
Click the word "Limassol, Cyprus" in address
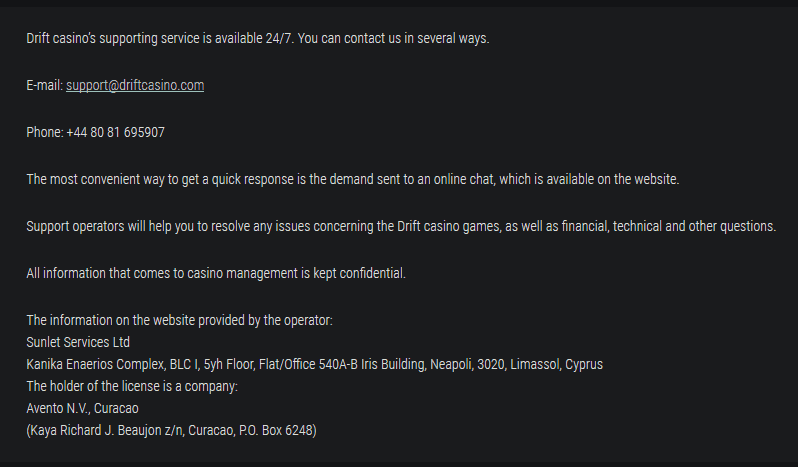(556, 364)
